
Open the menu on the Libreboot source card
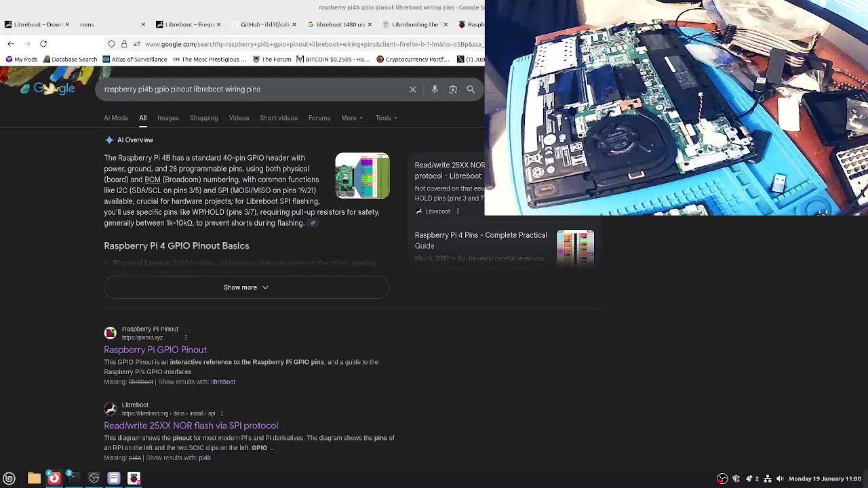pyautogui.click(x=458, y=211)
